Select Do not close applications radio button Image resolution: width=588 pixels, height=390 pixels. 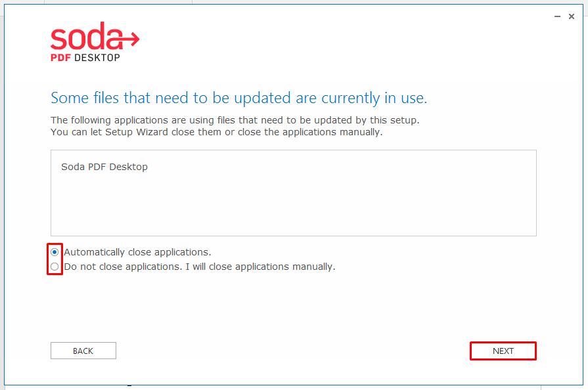click(55, 267)
